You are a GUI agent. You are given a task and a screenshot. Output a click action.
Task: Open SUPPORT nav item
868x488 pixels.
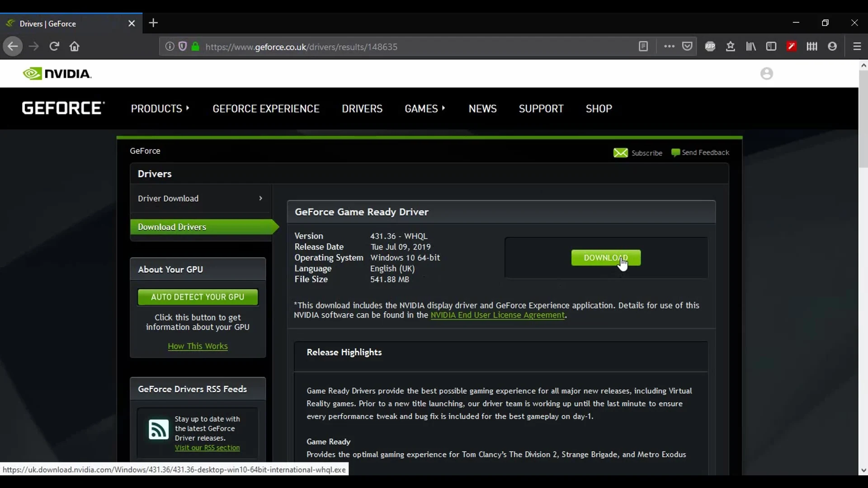[x=541, y=109]
